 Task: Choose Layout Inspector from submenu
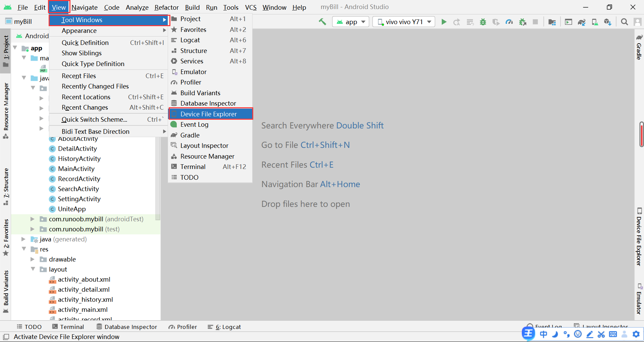tap(210, 146)
